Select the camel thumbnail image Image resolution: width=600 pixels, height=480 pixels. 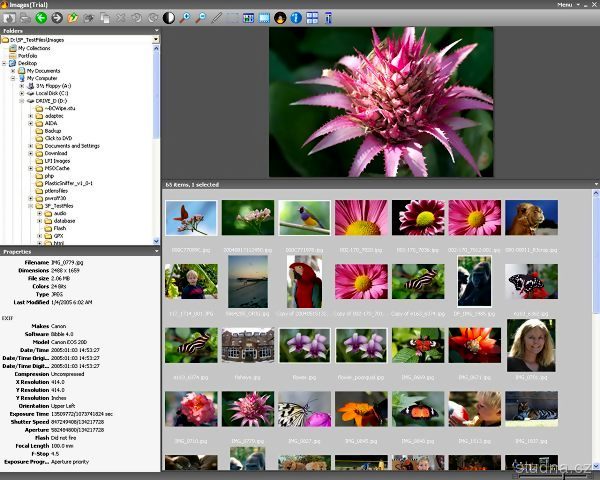pos(531,217)
